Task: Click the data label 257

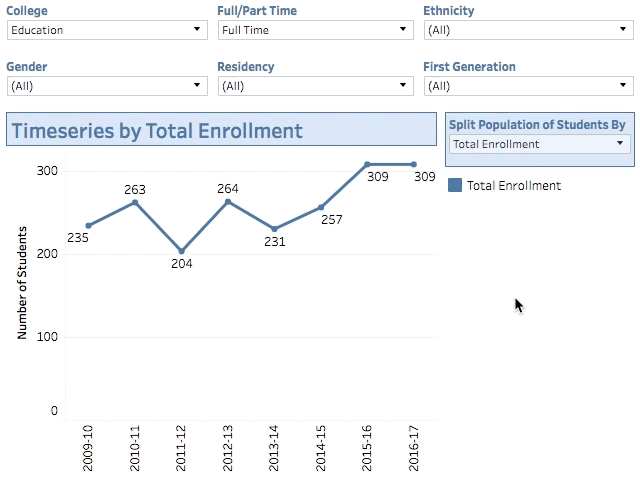Action: click(x=331, y=220)
